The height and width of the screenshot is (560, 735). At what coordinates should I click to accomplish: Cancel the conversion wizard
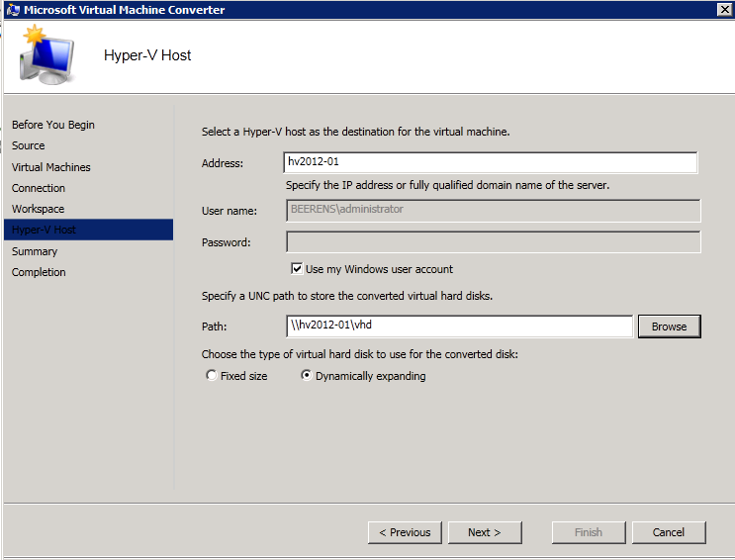tap(669, 532)
